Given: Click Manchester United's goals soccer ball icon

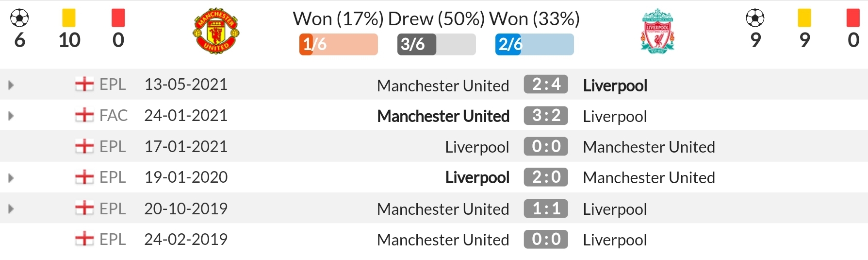Looking at the screenshot, I should tap(19, 18).
